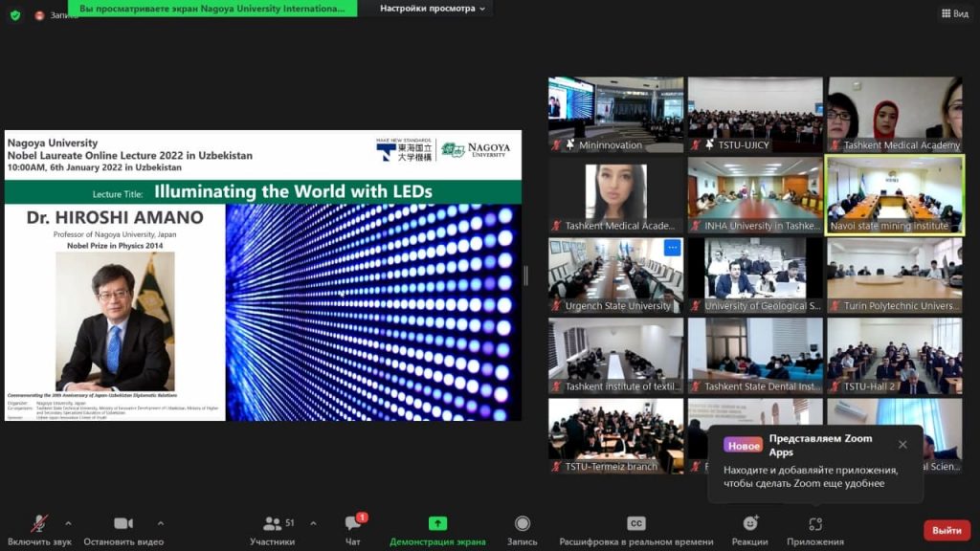Select the INHA University in Tashkent tile

tap(755, 195)
